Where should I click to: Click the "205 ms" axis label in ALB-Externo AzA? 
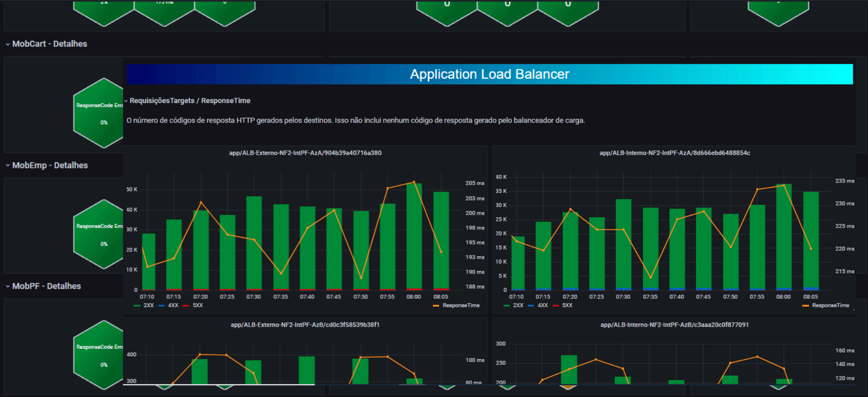click(x=475, y=183)
